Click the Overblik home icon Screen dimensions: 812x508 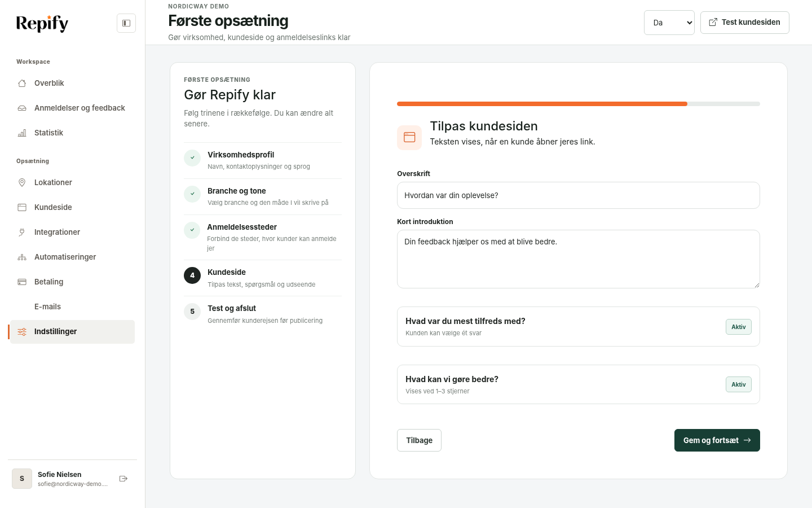point(22,83)
